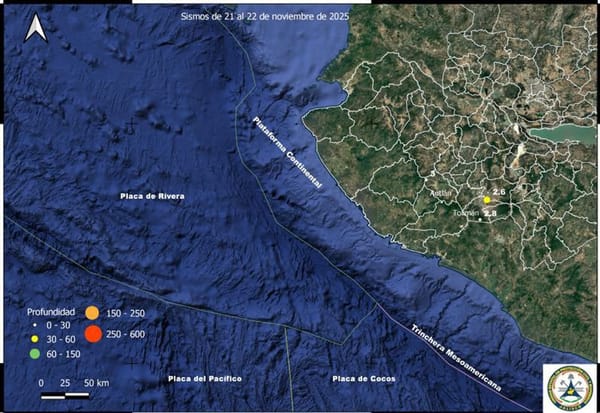The height and width of the screenshot is (413, 600).
Task: Click the white earthquake dot labeled 3
Action: coord(426,179)
